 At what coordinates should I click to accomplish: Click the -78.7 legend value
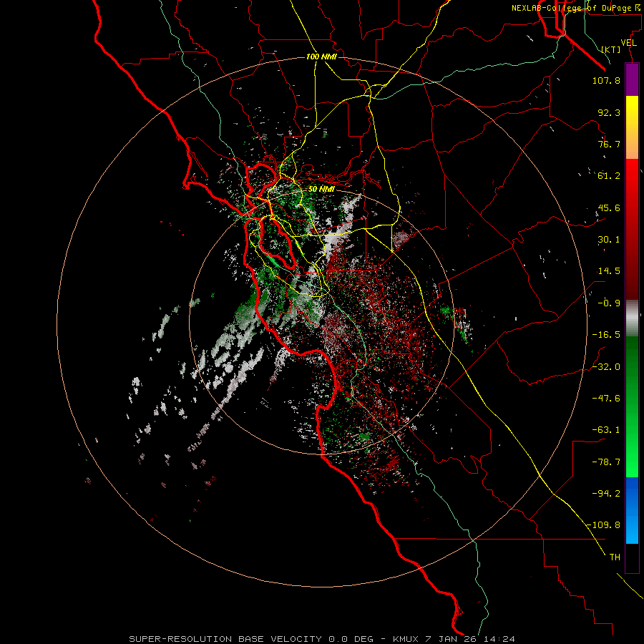[x=606, y=462]
